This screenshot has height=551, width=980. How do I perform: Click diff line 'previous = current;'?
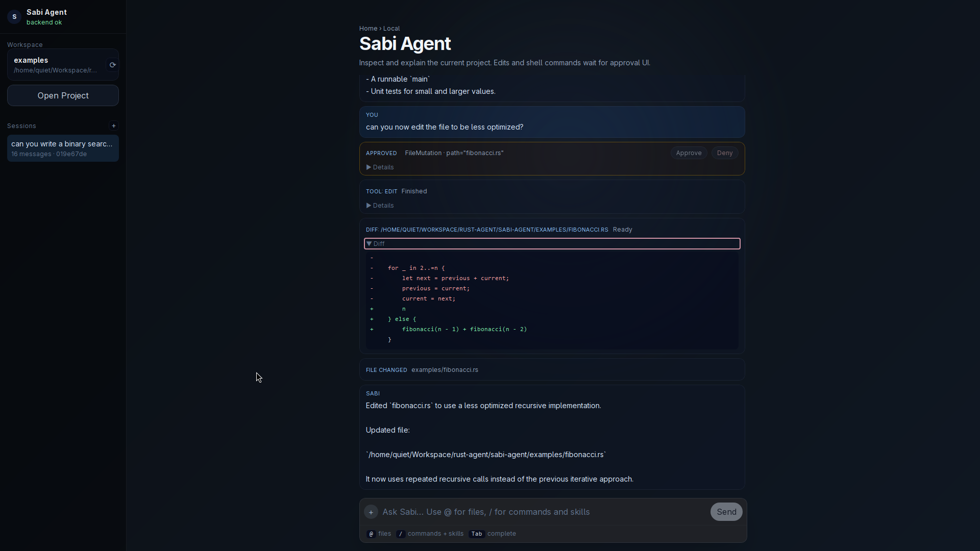click(435, 288)
